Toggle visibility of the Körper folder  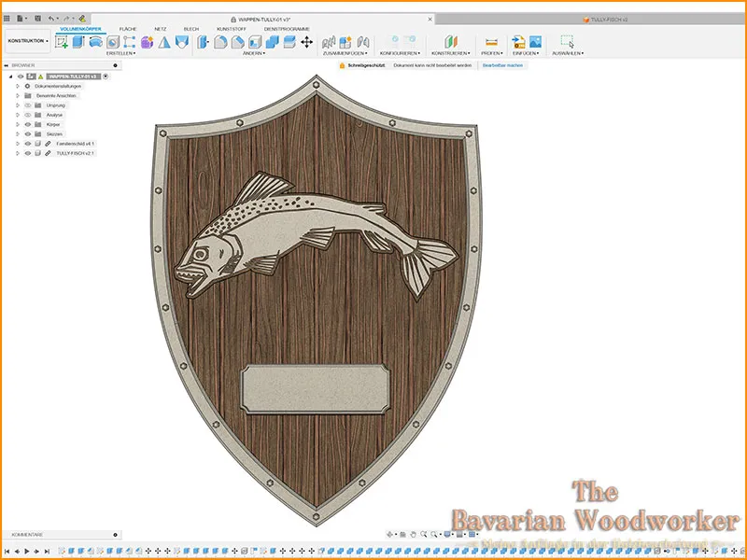28,124
